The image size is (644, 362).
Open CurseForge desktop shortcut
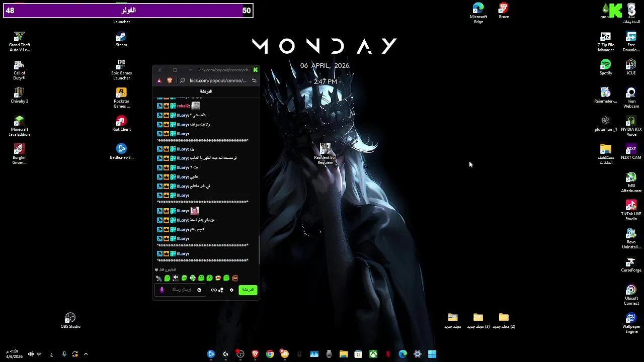point(631,264)
